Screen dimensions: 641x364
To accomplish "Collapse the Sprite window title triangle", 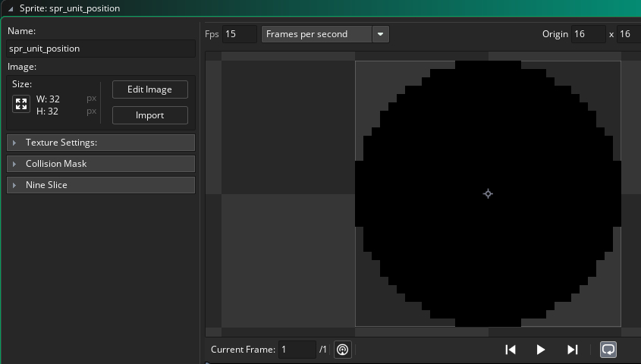I will click(x=11, y=8).
